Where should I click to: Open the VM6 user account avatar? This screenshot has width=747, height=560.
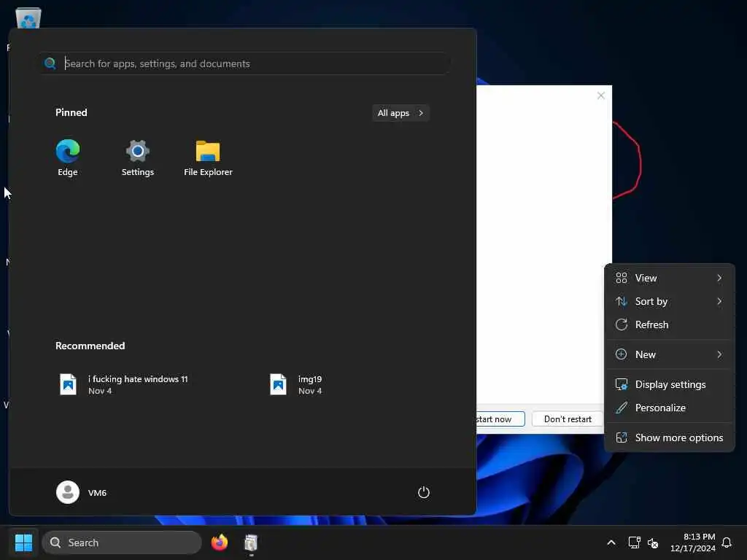coord(68,492)
